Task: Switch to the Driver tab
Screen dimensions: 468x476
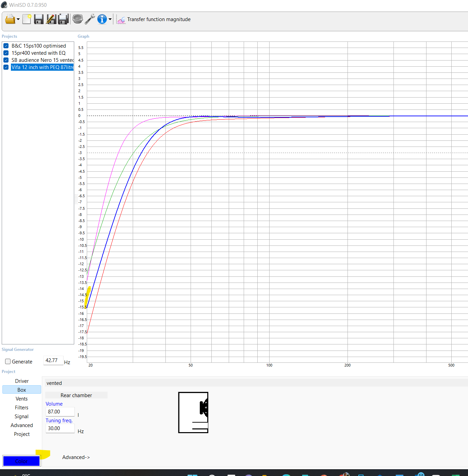Action: [22, 381]
